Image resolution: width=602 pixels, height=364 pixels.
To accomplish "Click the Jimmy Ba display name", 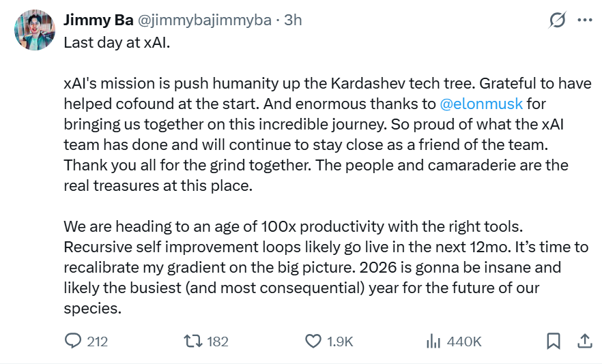I will tap(98, 20).
